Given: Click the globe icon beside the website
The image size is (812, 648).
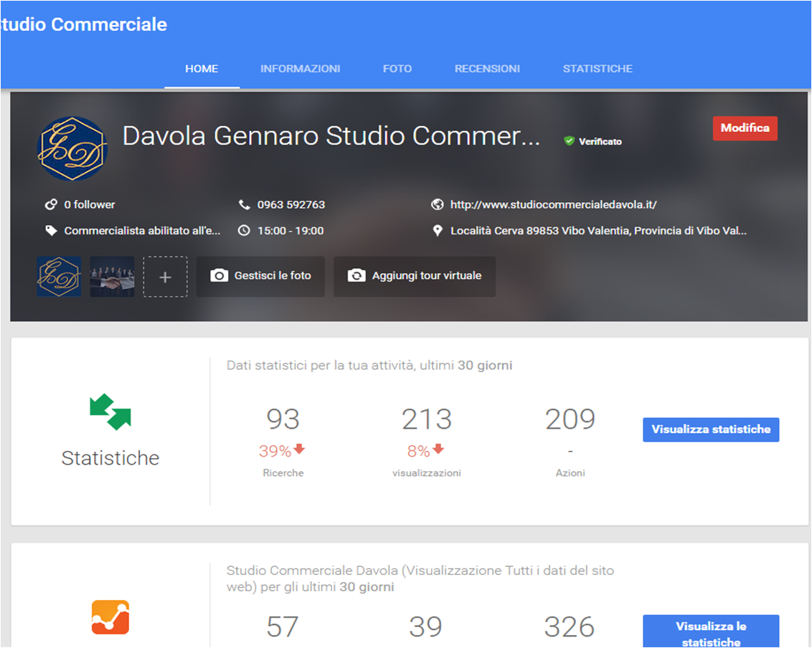Looking at the screenshot, I should tap(437, 204).
